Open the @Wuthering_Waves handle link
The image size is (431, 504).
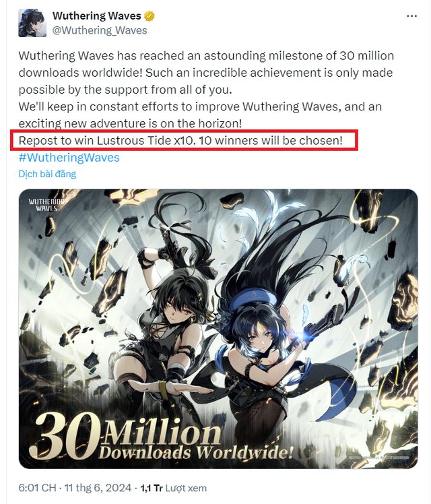[100, 30]
